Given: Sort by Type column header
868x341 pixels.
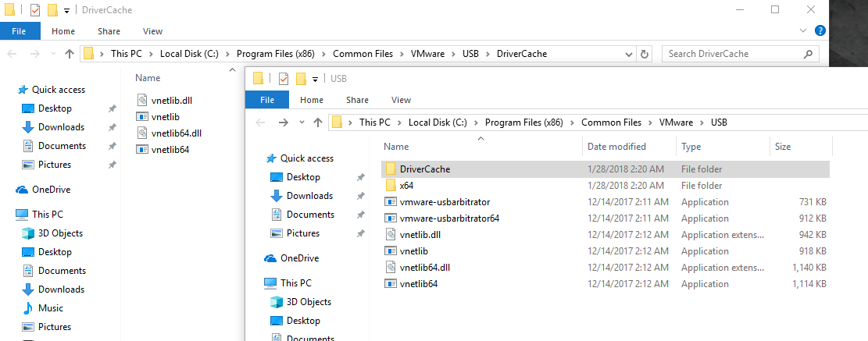Looking at the screenshot, I should pyautogui.click(x=691, y=147).
